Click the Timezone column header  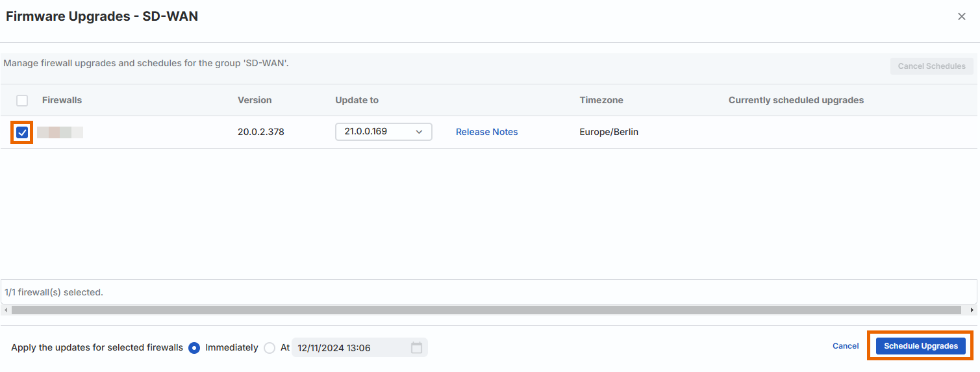point(601,100)
